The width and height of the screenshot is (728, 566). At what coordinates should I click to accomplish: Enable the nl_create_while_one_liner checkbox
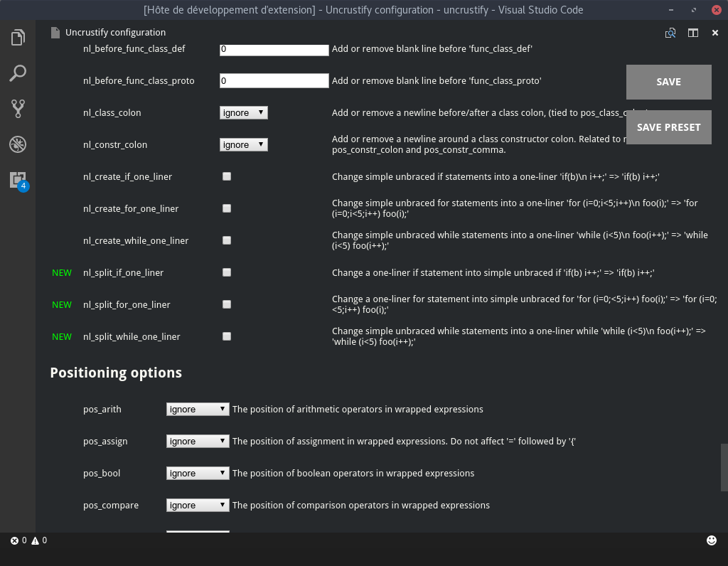[x=227, y=240]
